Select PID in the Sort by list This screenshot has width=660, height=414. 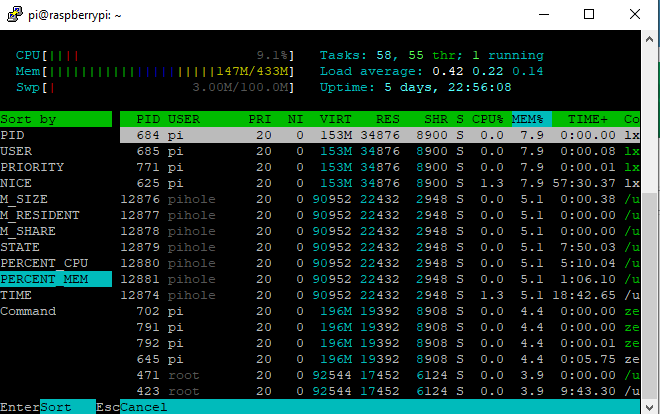tap(13, 135)
